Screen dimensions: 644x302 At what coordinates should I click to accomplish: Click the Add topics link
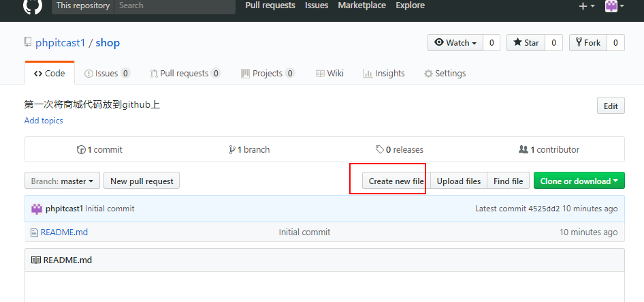[44, 121]
